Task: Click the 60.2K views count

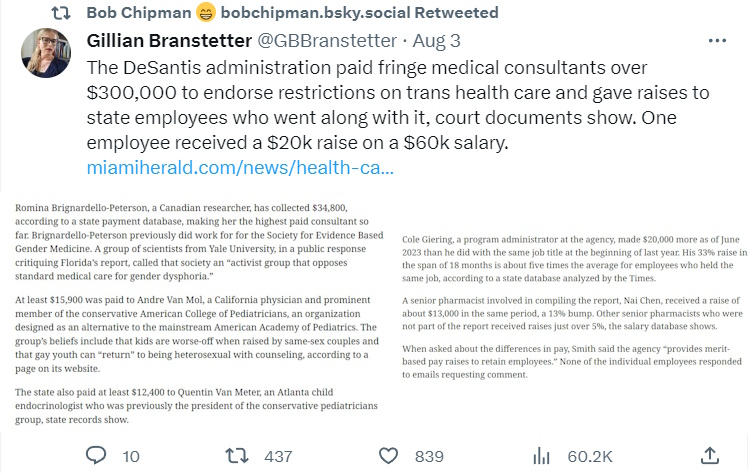Action: click(589, 456)
